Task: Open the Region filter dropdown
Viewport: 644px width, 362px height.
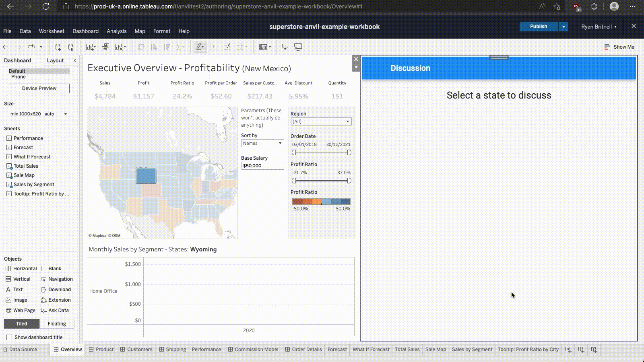Action: [321, 121]
